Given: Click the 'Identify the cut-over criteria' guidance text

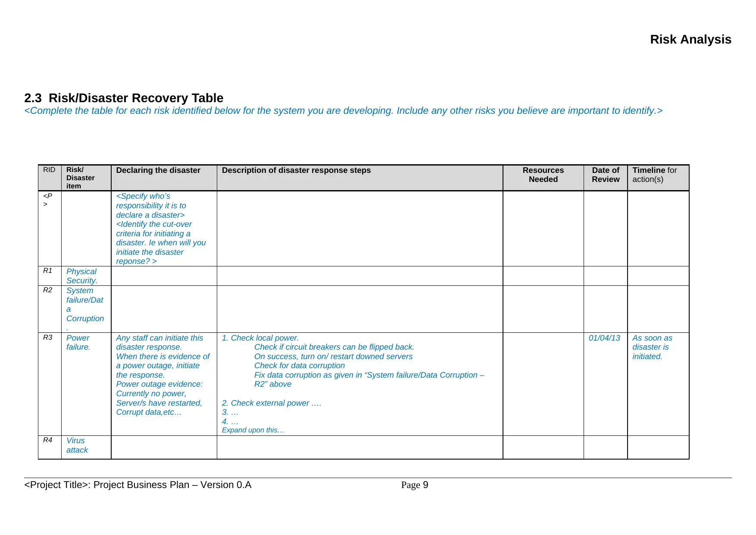Looking at the screenshot, I should click(x=161, y=243).
